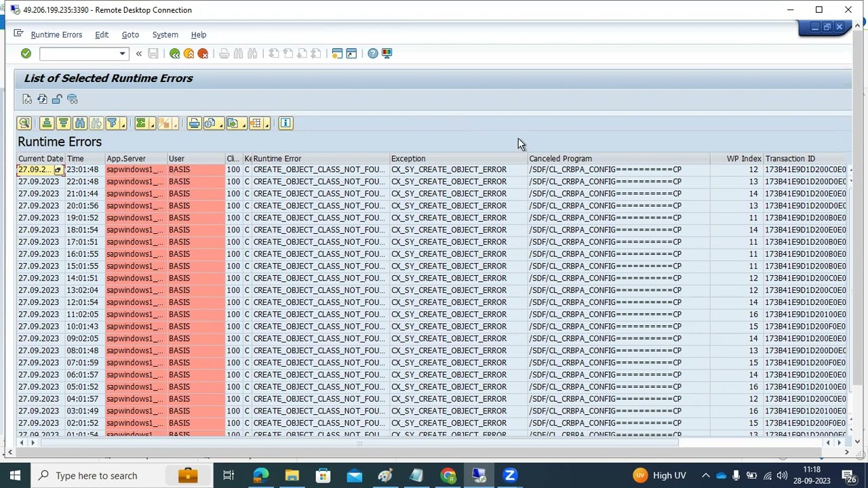
Task: Click the Time column header
Action: (x=85, y=159)
